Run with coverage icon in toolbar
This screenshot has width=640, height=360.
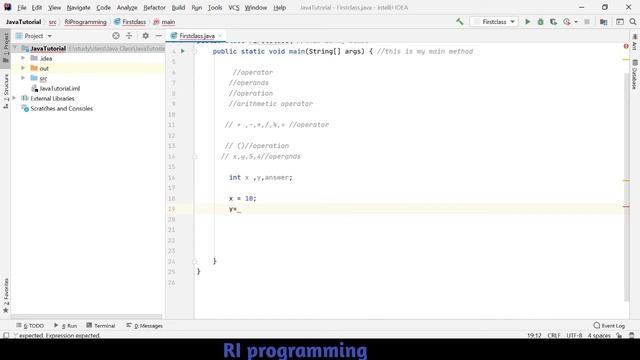(553, 22)
